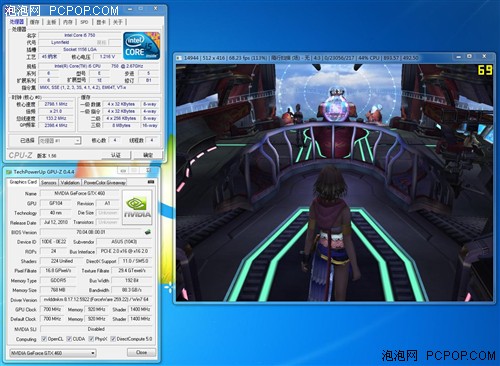Click the 确定 button in CPU-Z

point(148,155)
